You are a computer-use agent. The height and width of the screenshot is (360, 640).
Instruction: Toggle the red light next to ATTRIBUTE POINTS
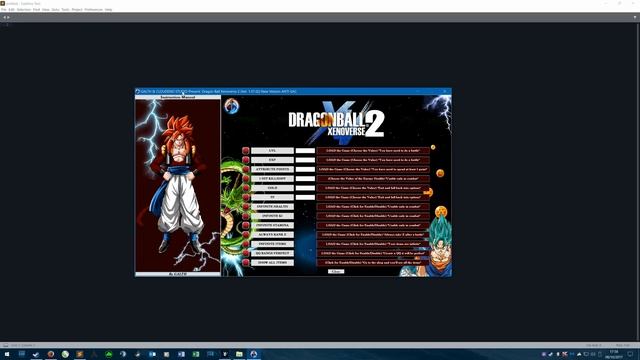pos(246,169)
